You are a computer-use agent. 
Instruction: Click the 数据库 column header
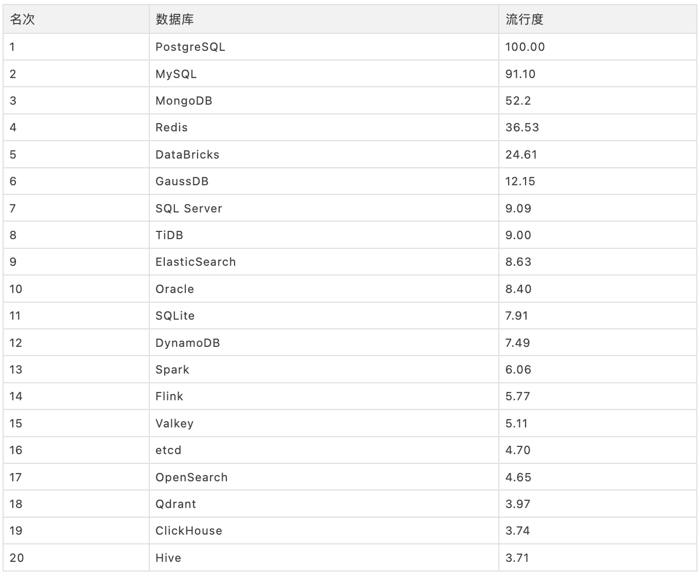point(174,20)
